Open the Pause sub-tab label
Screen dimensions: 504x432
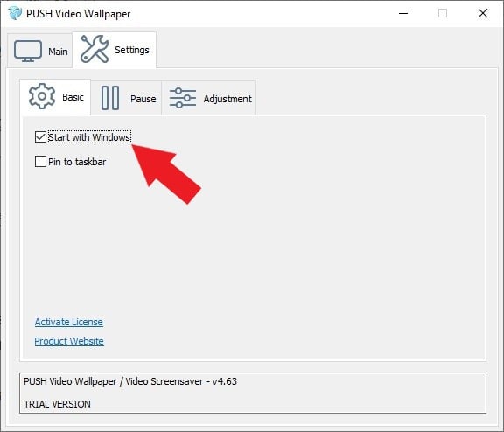click(x=143, y=99)
